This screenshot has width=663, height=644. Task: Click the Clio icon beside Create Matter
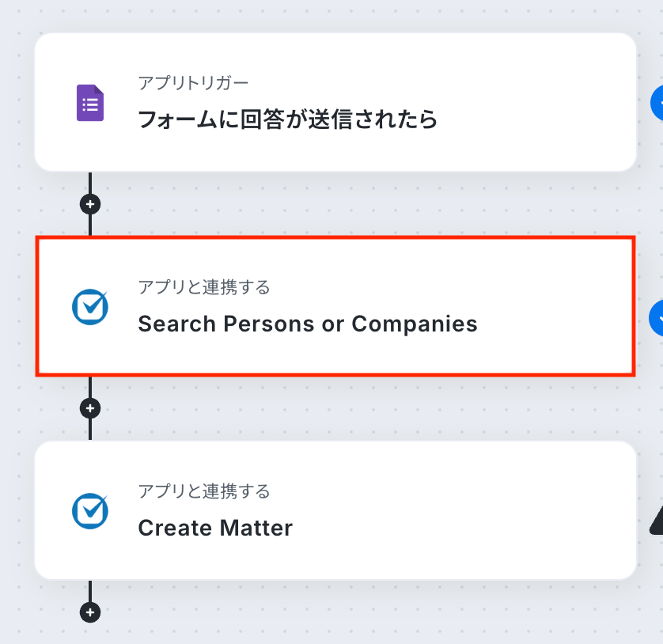(x=90, y=511)
